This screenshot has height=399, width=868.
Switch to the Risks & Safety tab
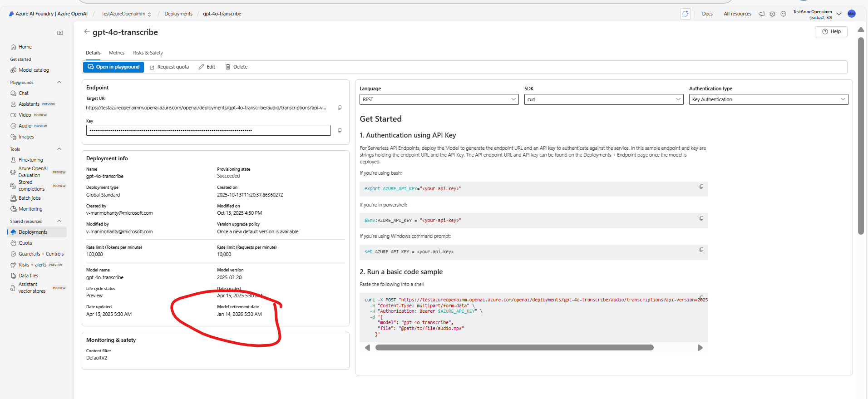(148, 53)
